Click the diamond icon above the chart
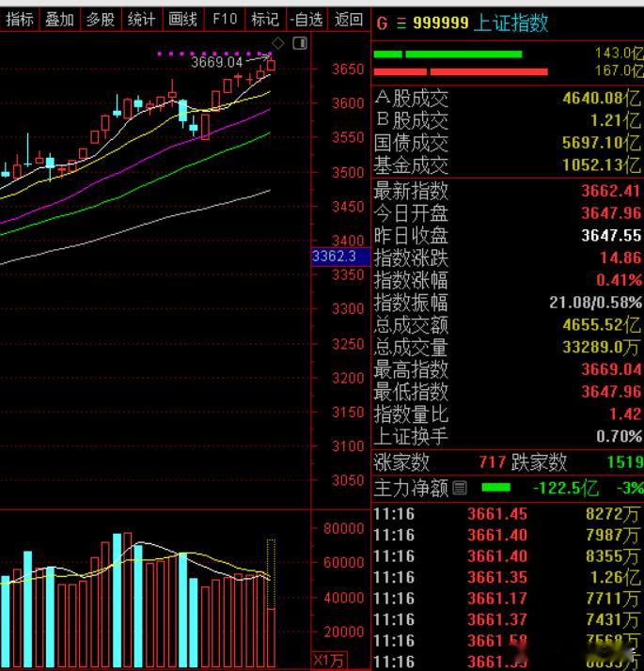This screenshot has height=671, width=644. tap(278, 43)
